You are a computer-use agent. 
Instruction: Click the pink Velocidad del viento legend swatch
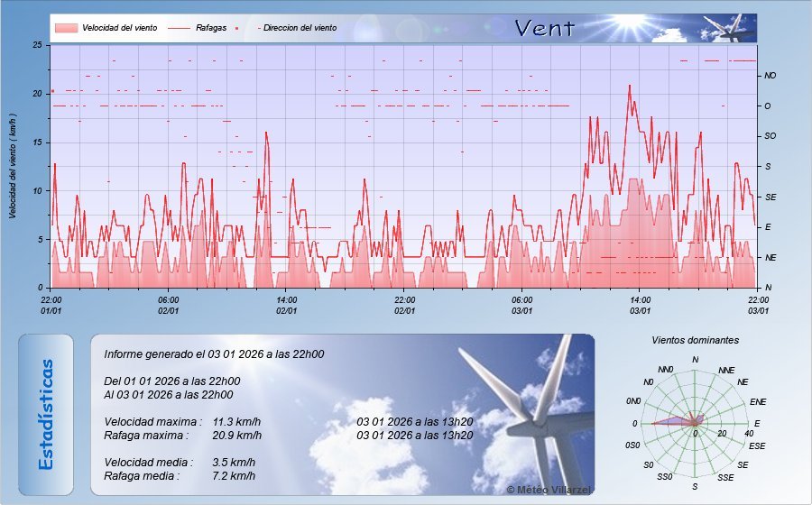(x=65, y=28)
